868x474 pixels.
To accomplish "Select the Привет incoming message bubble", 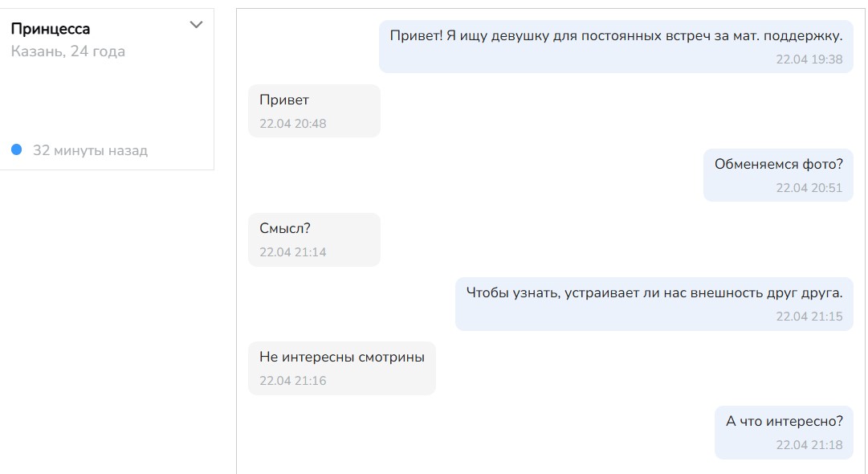I will [314, 111].
